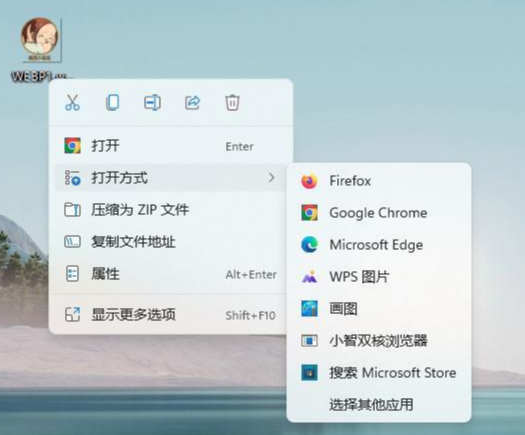Choose 复制文件地址 from context menu
525x435 pixels.
pyautogui.click(x=171, y=242)
